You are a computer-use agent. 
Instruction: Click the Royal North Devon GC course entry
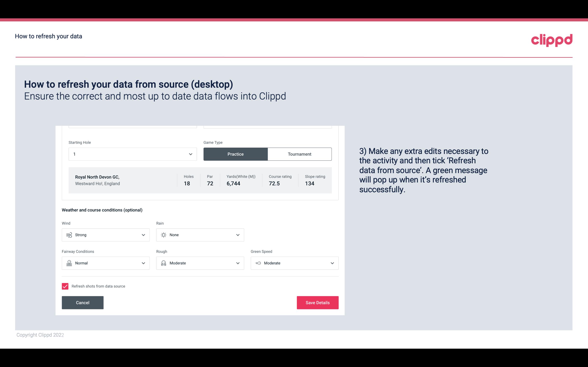pos(200,180)
